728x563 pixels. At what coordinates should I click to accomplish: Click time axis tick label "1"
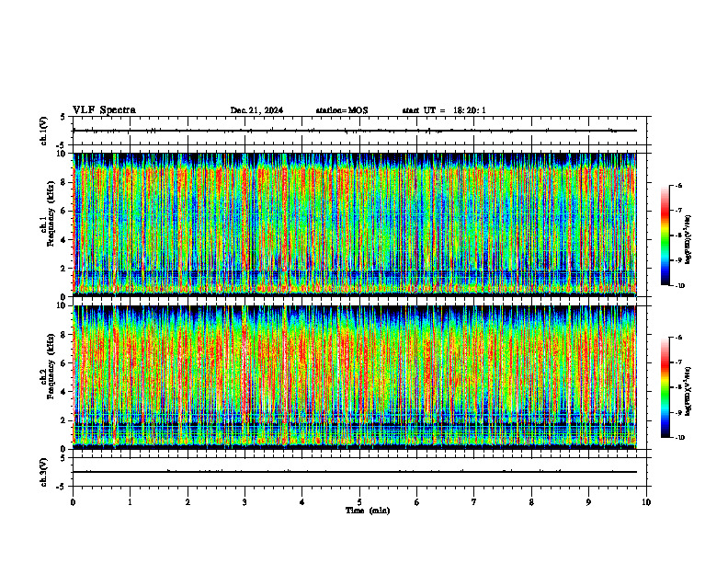pyautogui.click(x=130, y=502)
